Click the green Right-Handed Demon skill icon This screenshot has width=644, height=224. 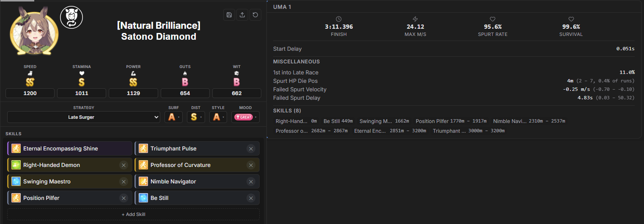tap(16, 165)
